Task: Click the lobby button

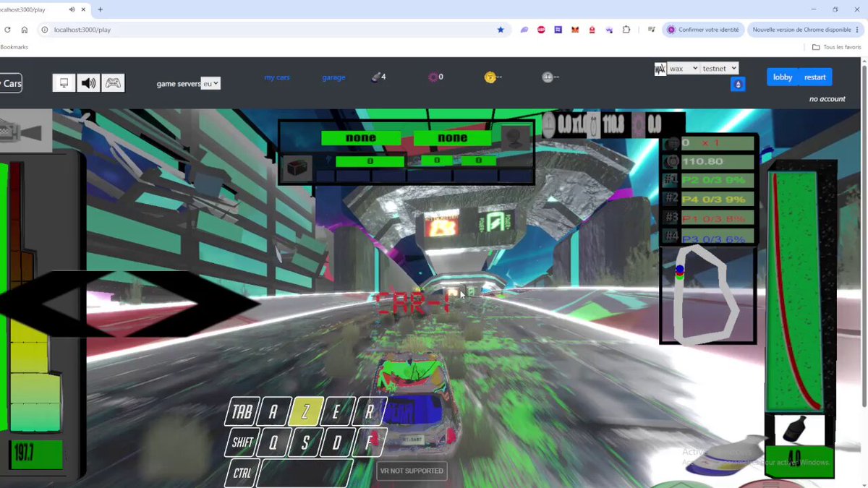Action: pyautogui.click(x=783, y=77)
